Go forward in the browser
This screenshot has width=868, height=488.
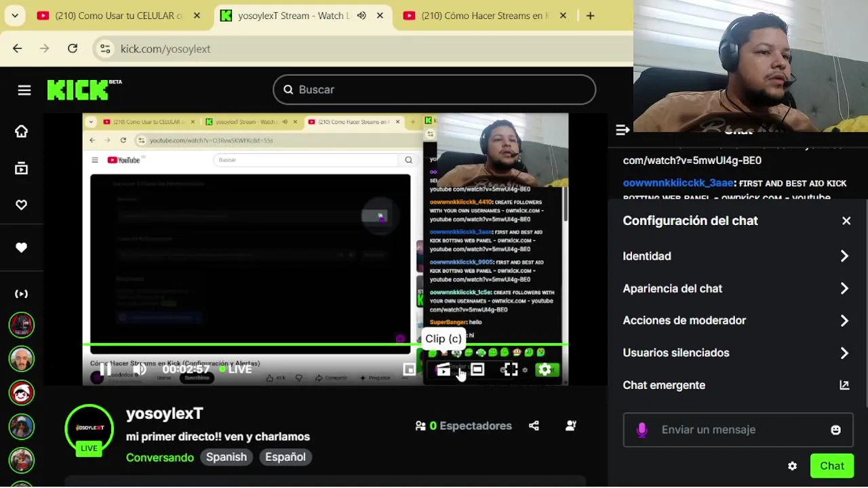[x=45, y=48]
